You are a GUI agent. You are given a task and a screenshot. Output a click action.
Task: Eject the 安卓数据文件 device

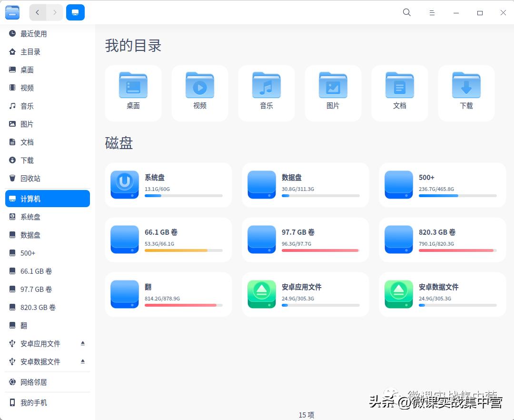coord(82,361)
